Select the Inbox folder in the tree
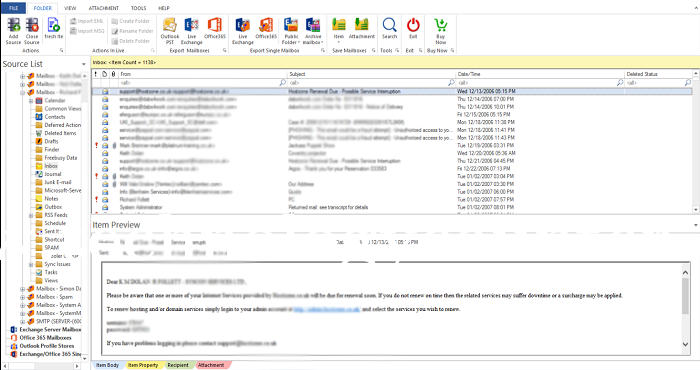 (51, 166)
